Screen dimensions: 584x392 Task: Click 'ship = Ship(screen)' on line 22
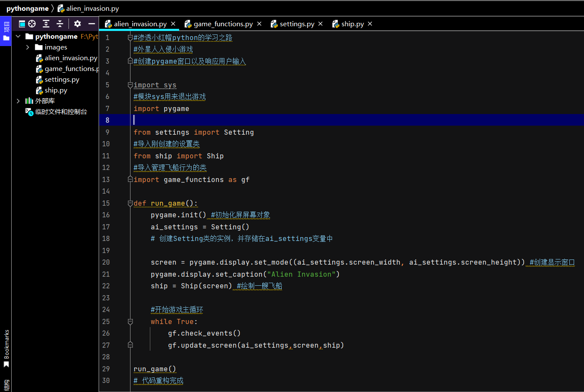192,286
